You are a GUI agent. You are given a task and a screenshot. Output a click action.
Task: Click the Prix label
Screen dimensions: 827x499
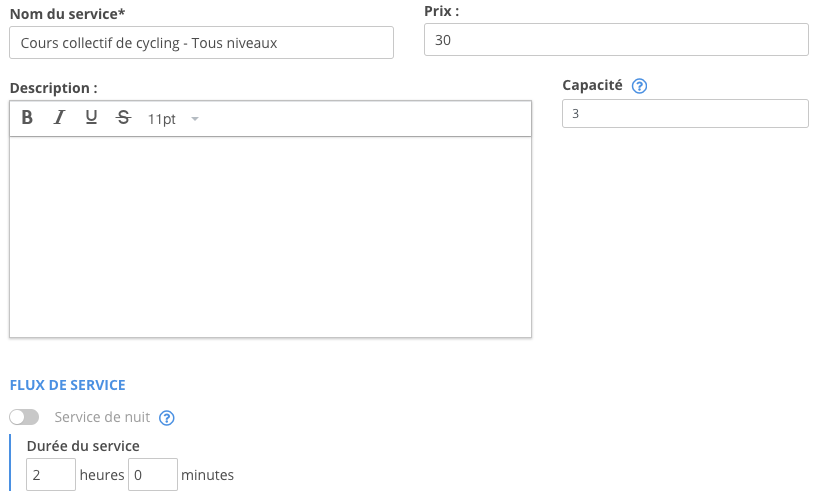coord(441,11)
